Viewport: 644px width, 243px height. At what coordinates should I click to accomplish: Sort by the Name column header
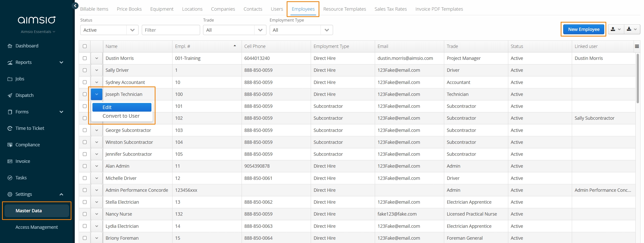pyautogui.click(x=138, y=46)
